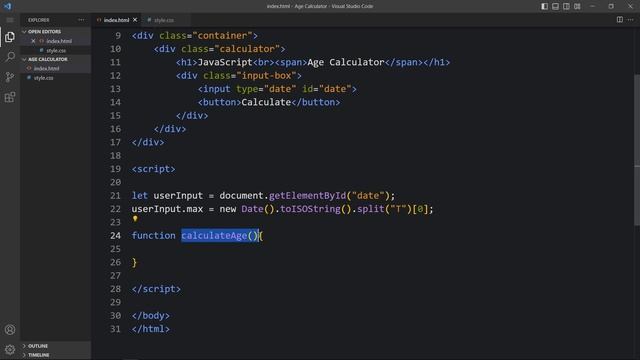Open the Customize Layout icon

(x=577, y=6)
